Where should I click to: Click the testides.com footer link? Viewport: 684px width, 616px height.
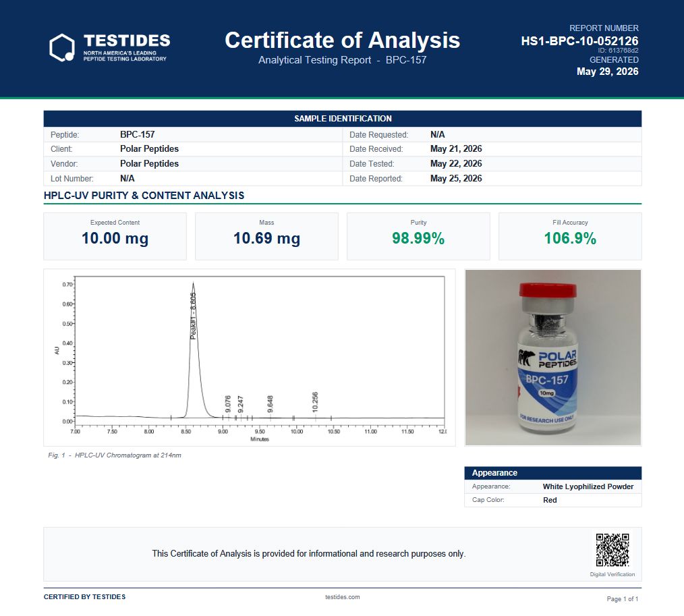tap(343, 597)
